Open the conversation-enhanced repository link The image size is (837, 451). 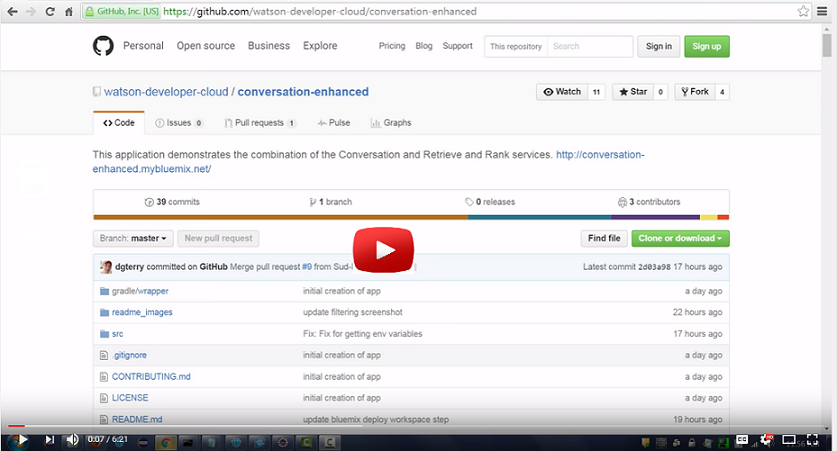[303, 92]
